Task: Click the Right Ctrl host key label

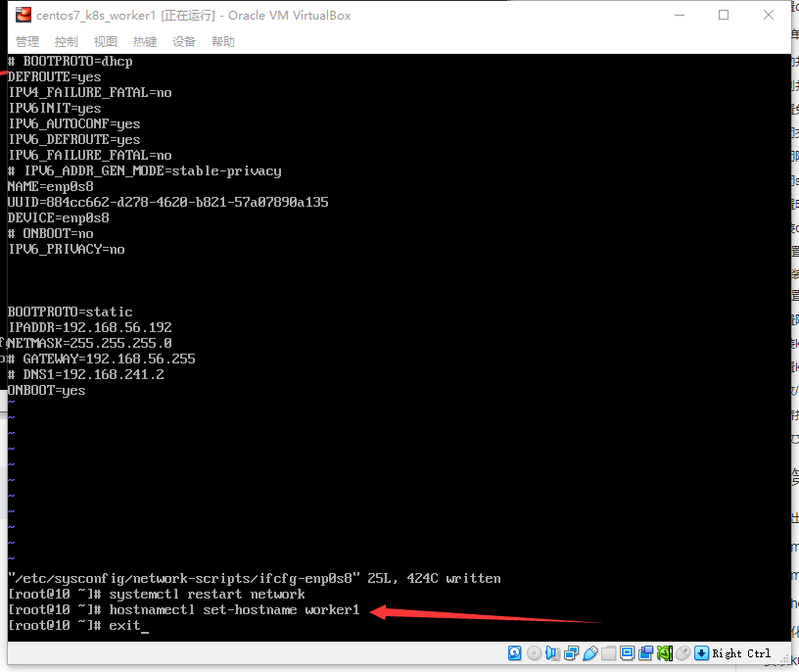Action: coord(741,653)
